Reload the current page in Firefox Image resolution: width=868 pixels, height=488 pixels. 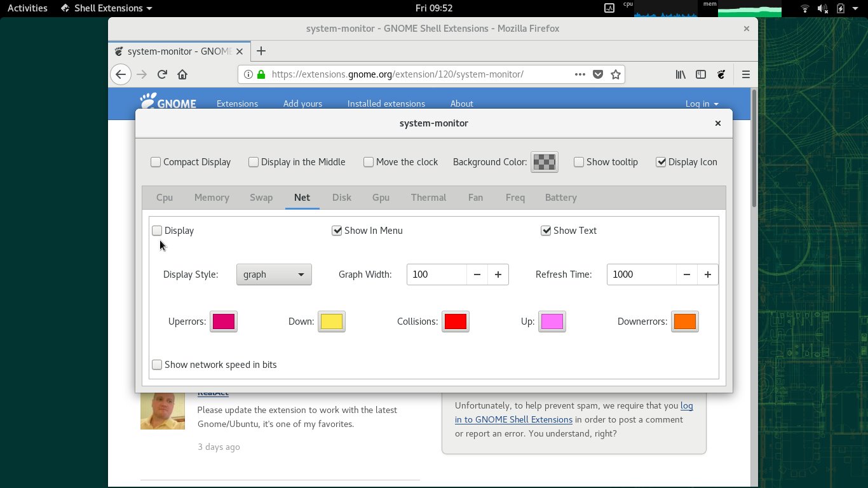tap(161, 74)
